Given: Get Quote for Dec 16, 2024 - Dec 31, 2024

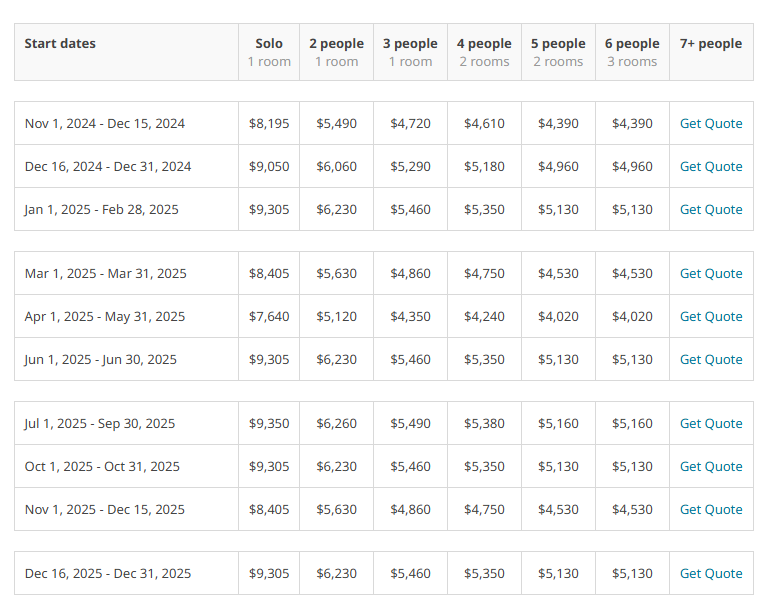Looking at the screenshot, I should 711,166.
